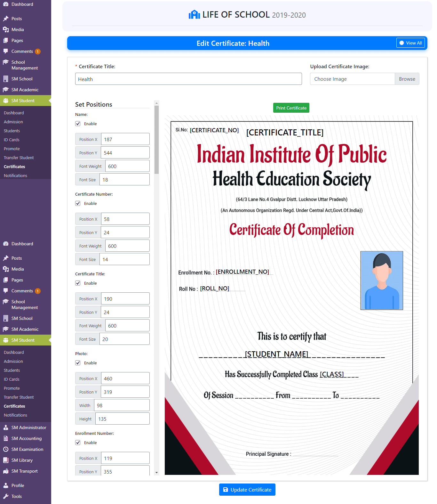Focus the Certificate Title field containing Health

pyautogui.click(x=188, y=79)
